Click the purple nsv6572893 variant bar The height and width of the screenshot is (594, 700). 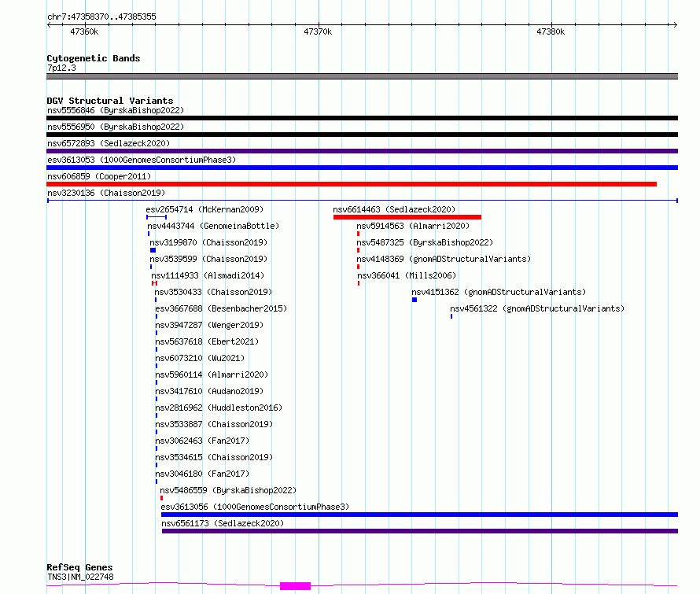click(x=362, y=151)
